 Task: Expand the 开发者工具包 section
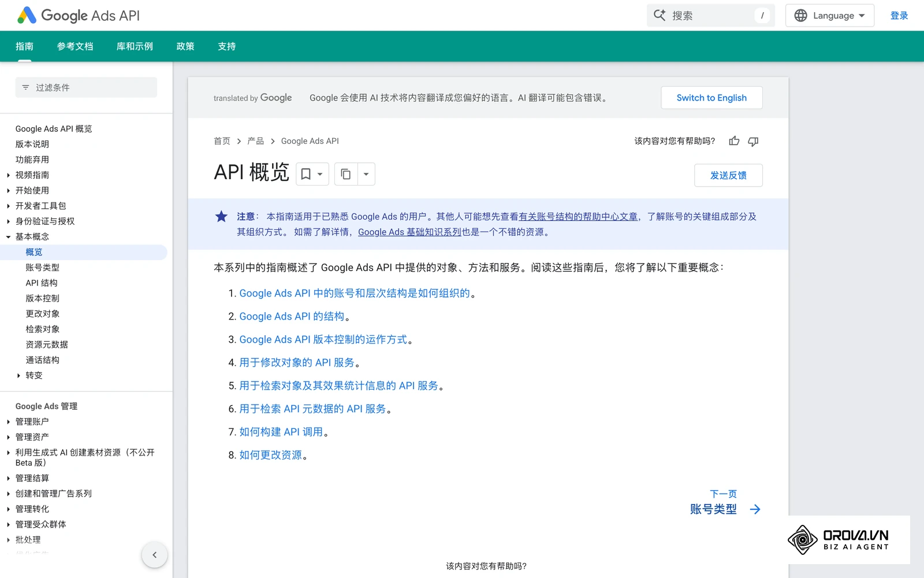point(8,206)
